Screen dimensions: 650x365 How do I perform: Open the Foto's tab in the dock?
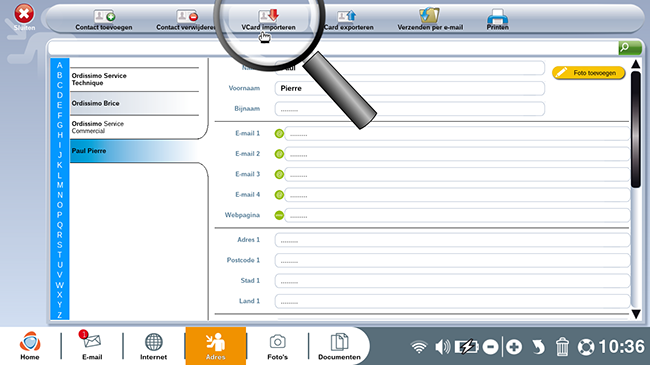pyautogui.click(x=277, y=346)
